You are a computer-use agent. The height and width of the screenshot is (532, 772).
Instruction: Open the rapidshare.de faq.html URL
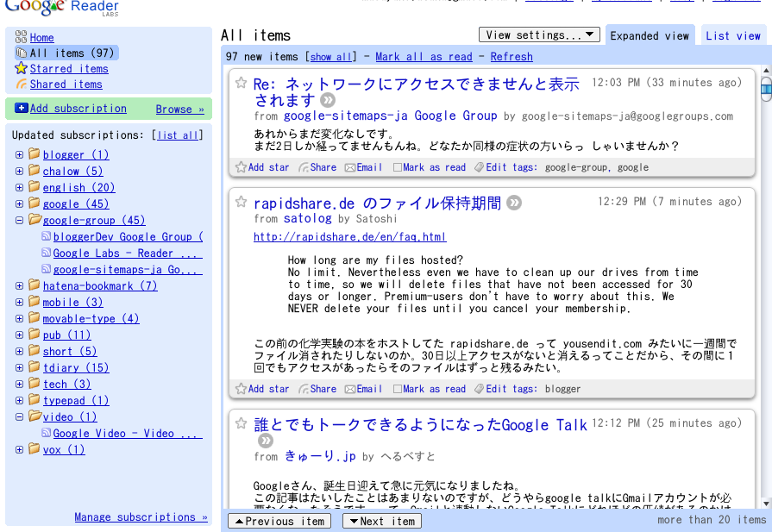pos(349,237)
